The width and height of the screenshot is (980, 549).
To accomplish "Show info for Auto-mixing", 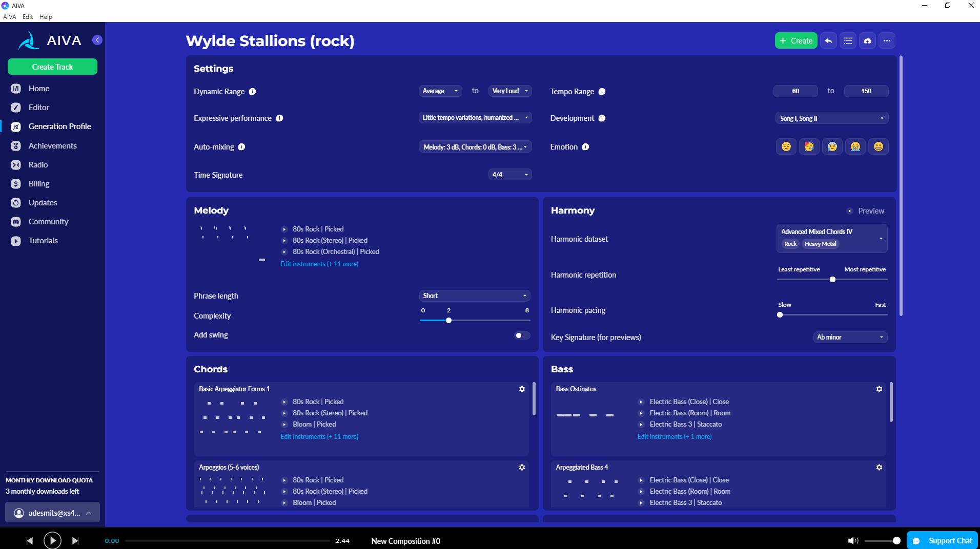I will point(241,147).
